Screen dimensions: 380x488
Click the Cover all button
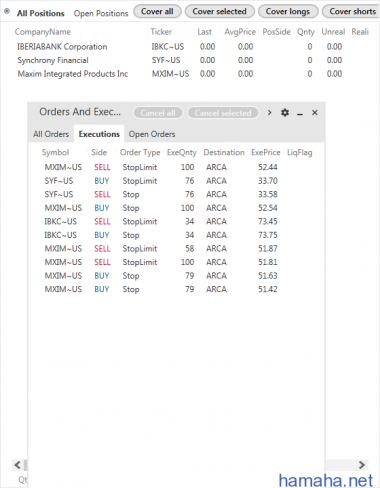coord(157,11)
